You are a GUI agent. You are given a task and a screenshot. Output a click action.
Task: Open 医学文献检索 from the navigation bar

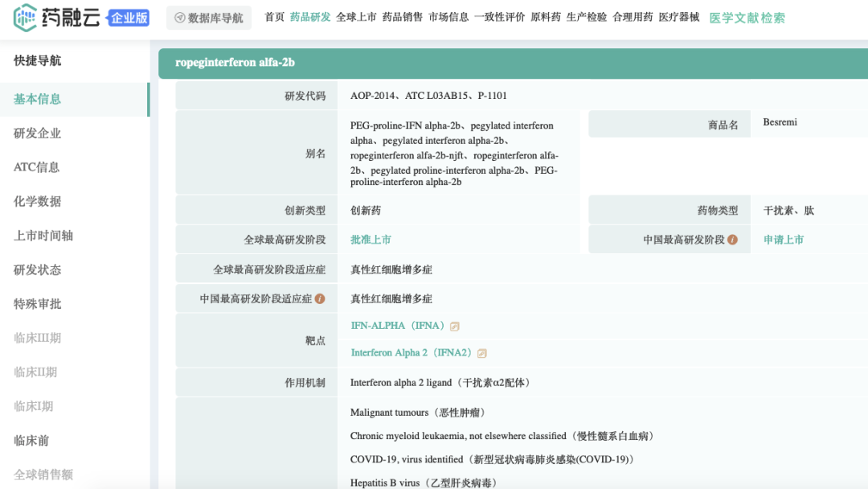[x=747, y=18]
